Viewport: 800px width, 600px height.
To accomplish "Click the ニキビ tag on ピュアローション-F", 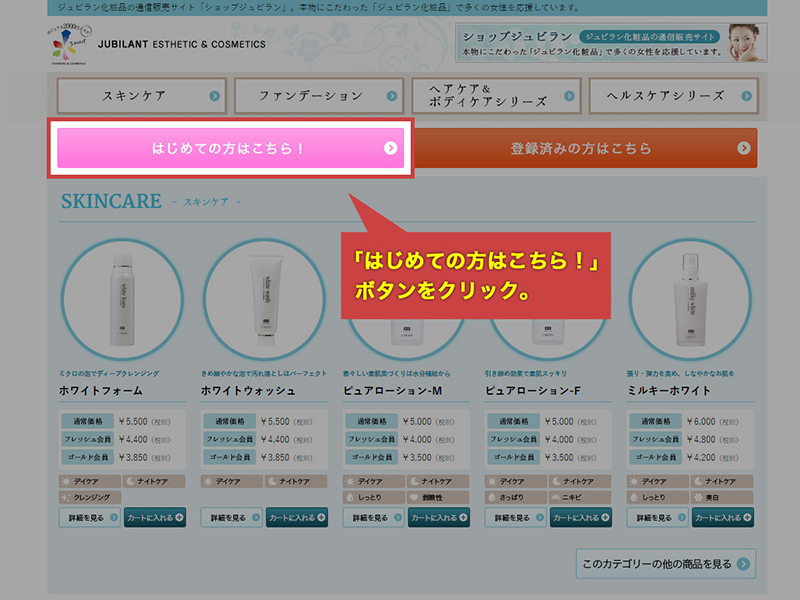I will (580, 497).
